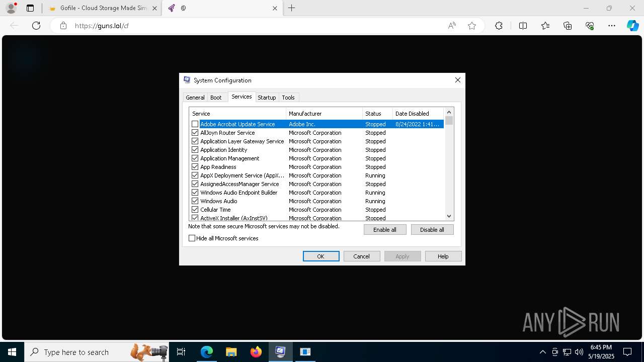Close the guns.lol tab
Viewport: 644px width, 362px height.
click(x=275, y=8)
